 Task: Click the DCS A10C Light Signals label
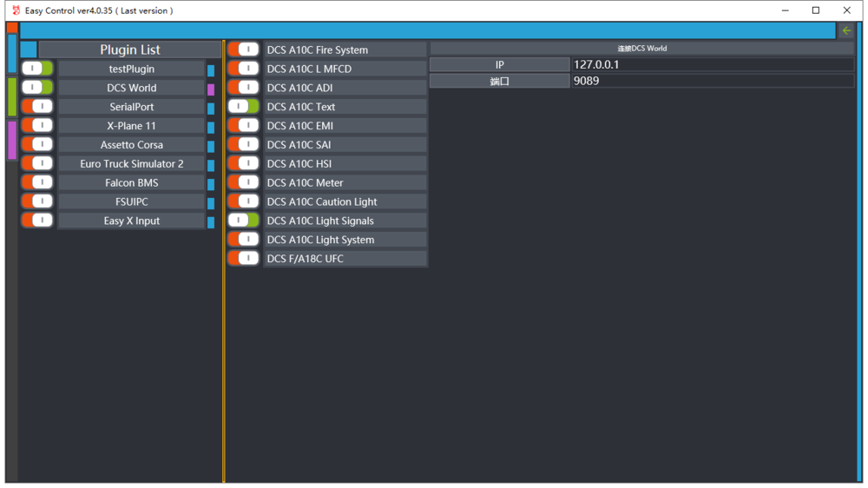[345, 221]
